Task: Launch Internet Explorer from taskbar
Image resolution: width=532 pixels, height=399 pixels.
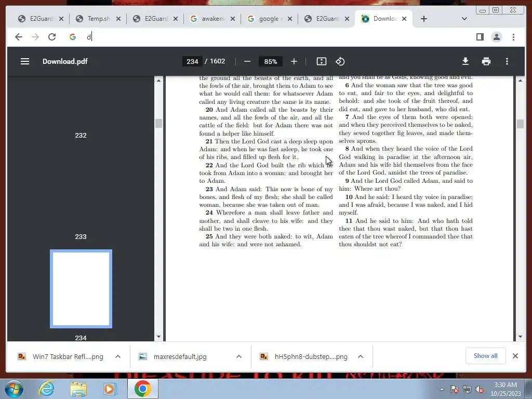Action: click(x=46, y=389)
